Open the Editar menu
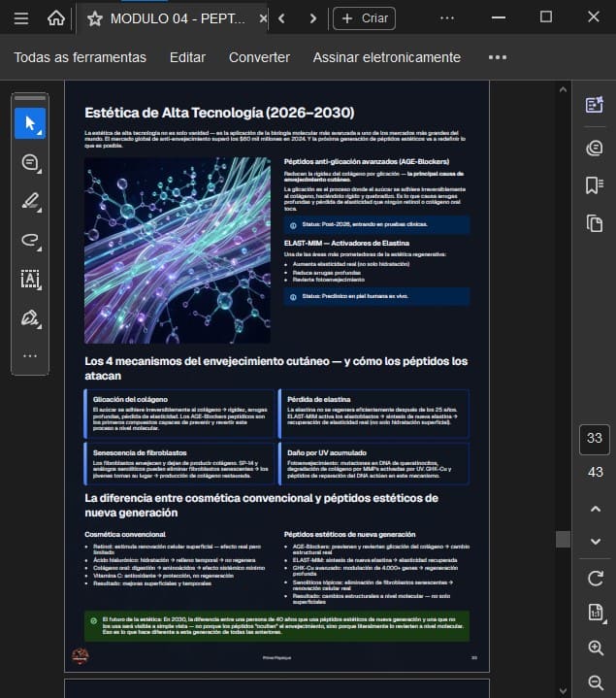The height and width of the screenshot is (698, 616). point(187,57)
